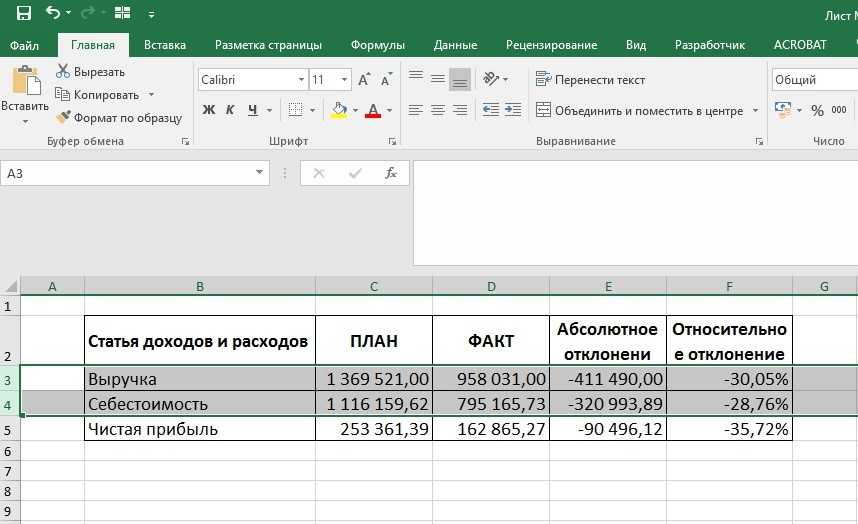858x524 pixels.
Task: Open the Формулы ribbon tab
Action: tap(377, 45)
